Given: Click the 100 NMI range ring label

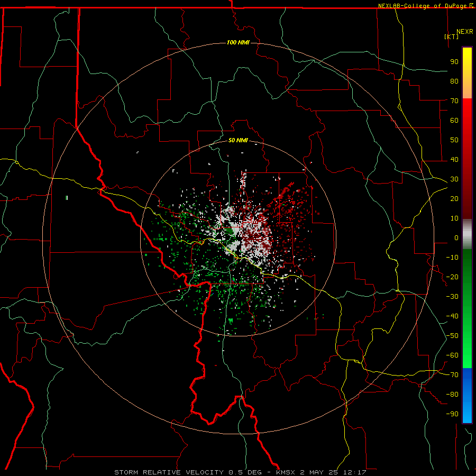Looking at the screenshot, I should tap(238, 42).
